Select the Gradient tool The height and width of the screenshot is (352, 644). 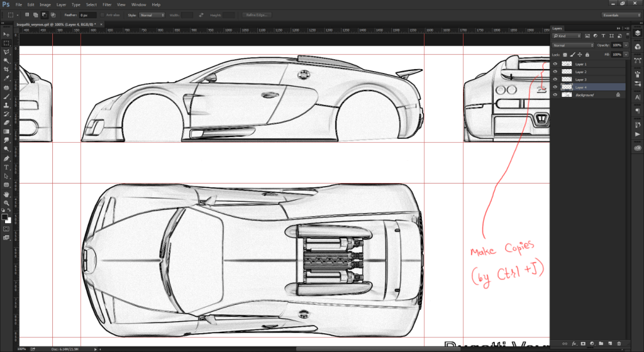click(6, 132)
